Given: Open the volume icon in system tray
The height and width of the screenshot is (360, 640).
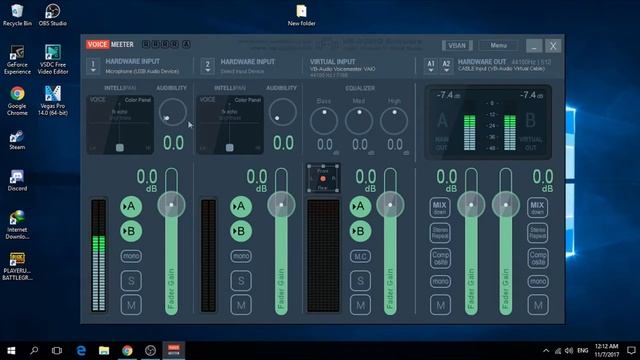Looking at the screenshot, I should coord(569,351).
